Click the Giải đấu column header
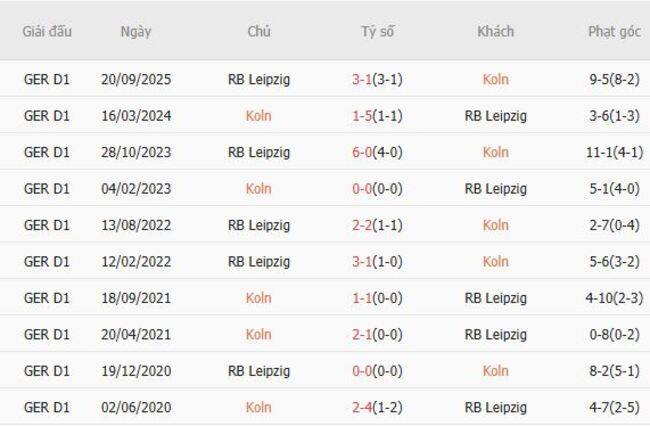The width and height of the screenshot is (650, 426). click(47, 31)
